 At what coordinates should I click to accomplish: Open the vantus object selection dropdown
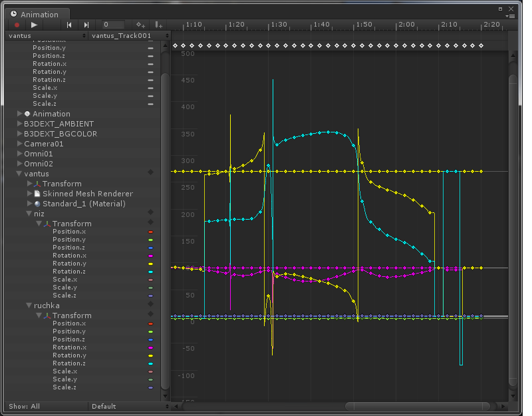click(47, 35)
